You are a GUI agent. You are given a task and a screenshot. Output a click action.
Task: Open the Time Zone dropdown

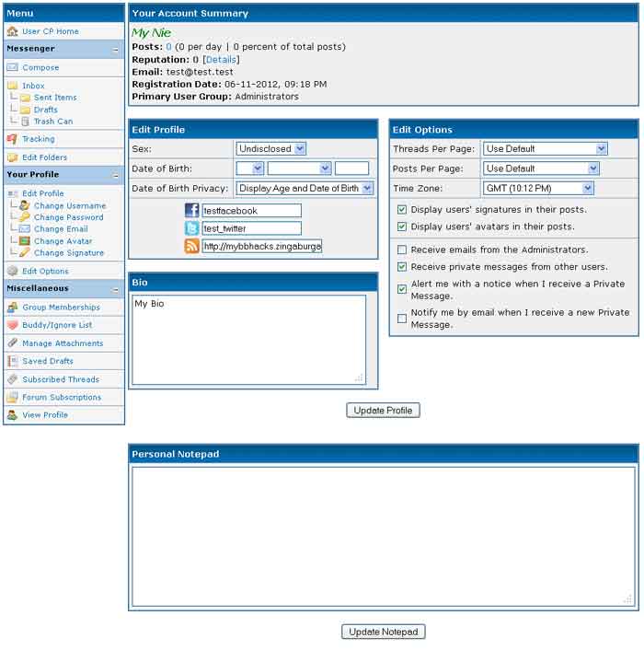pyautogui.click(x=538, y=188)
